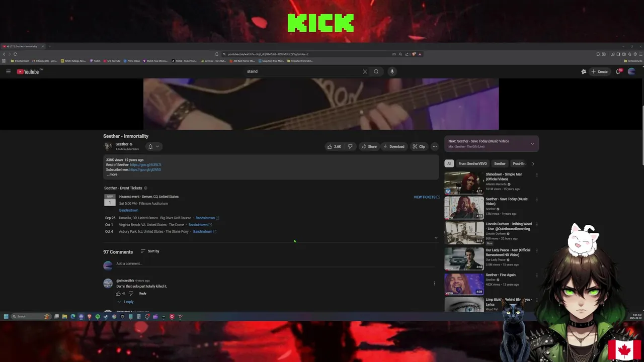Open options menu for first comment
Viewport: 644px width, 362px height.
434,284
